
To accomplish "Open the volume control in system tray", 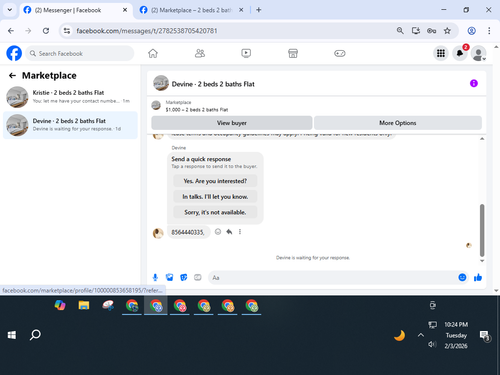I will click(432, 344).
